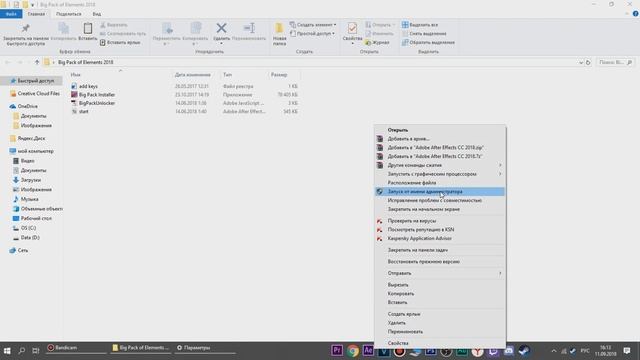
Task: Click Снять выделение in the ribbon
Action: [424, 33]
